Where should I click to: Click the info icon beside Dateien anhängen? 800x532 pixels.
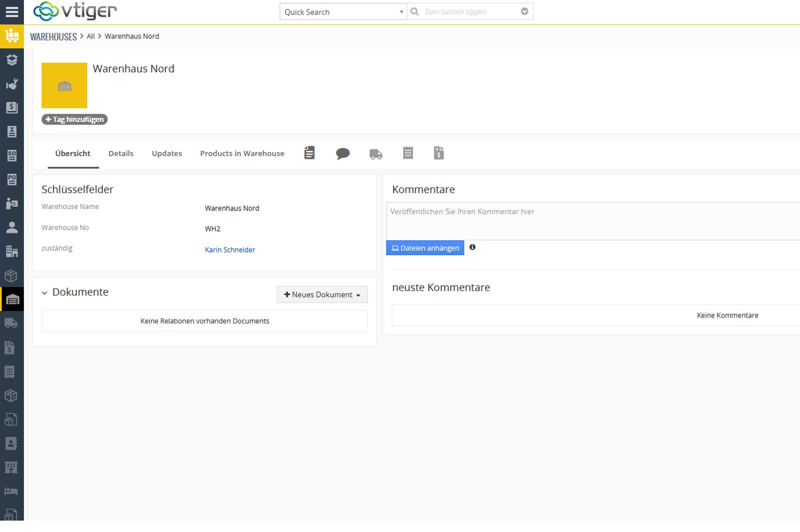click(472, 247)
